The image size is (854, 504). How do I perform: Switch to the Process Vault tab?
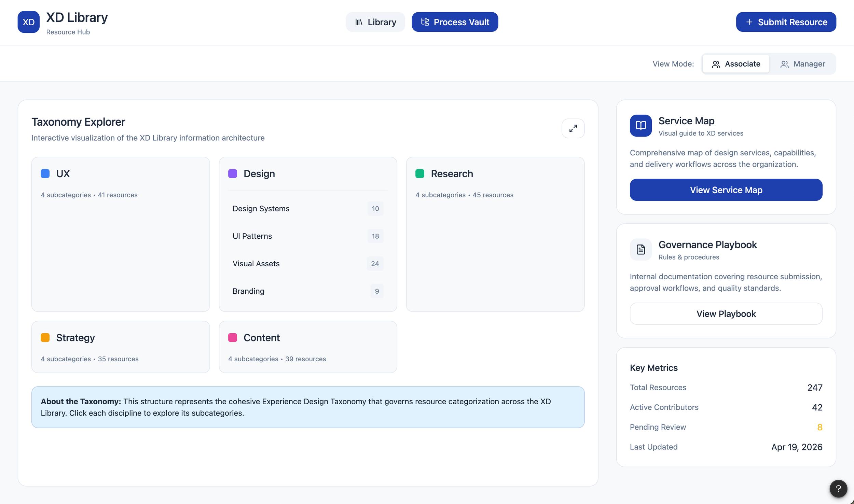point(455,22)
